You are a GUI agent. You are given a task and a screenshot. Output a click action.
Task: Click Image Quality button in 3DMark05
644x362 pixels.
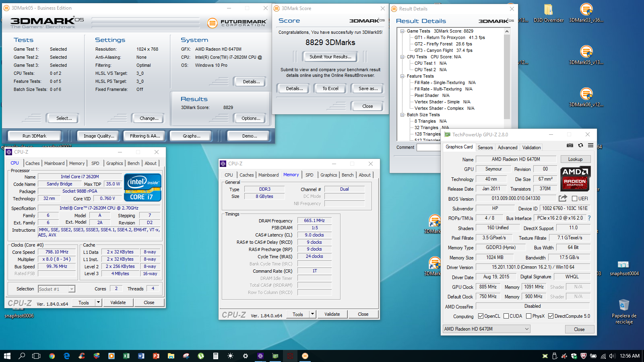pos(99,136)
